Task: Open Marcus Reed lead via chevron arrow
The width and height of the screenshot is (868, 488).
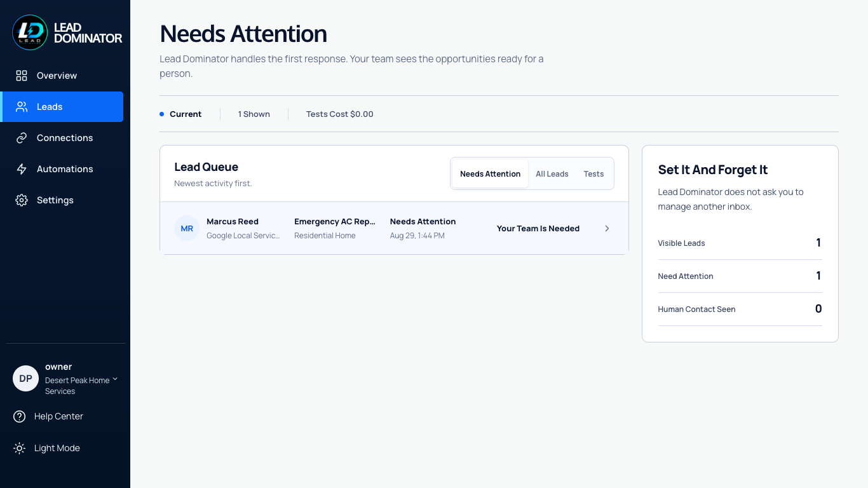Action: pyautogui.click(x=607, y=229)
